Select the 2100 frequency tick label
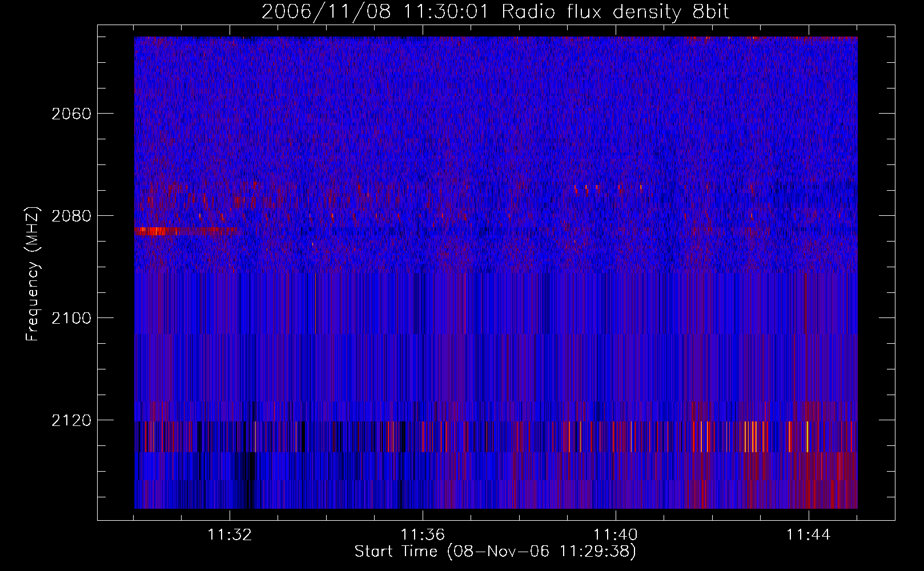 tap(71, 318)
